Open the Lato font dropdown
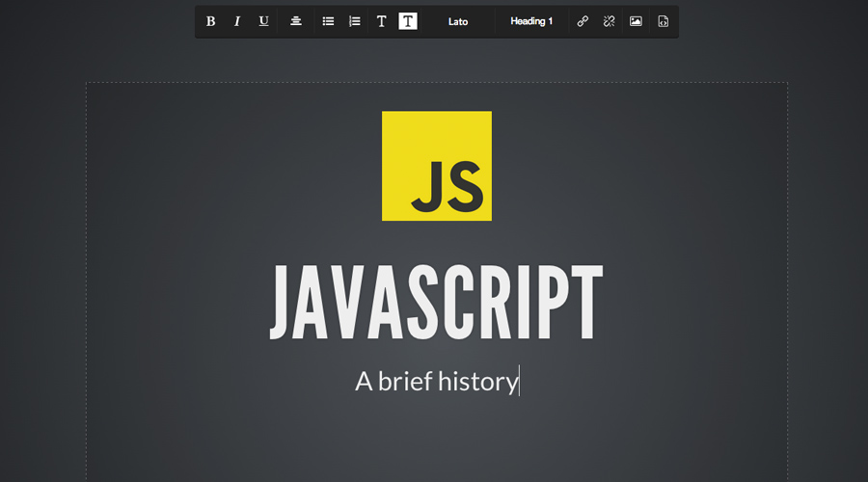The width and height of the screenshot is (868, 482). coord(458,21)
